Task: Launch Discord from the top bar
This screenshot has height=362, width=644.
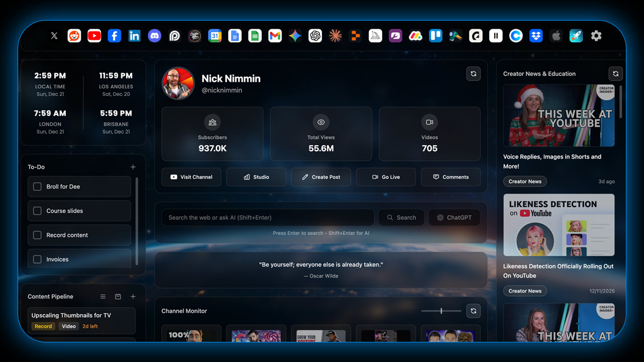Action: (x=154, y=36)
